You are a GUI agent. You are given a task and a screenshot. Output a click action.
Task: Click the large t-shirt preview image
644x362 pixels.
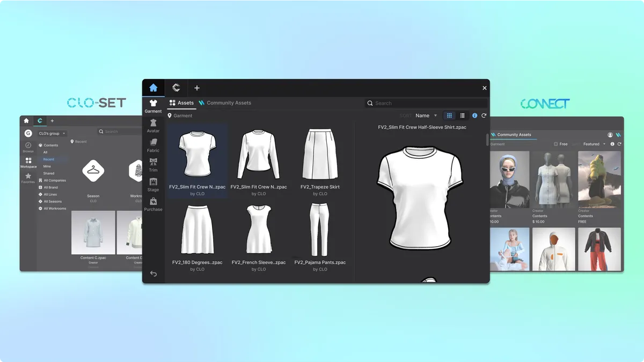(x=420, y=198)
